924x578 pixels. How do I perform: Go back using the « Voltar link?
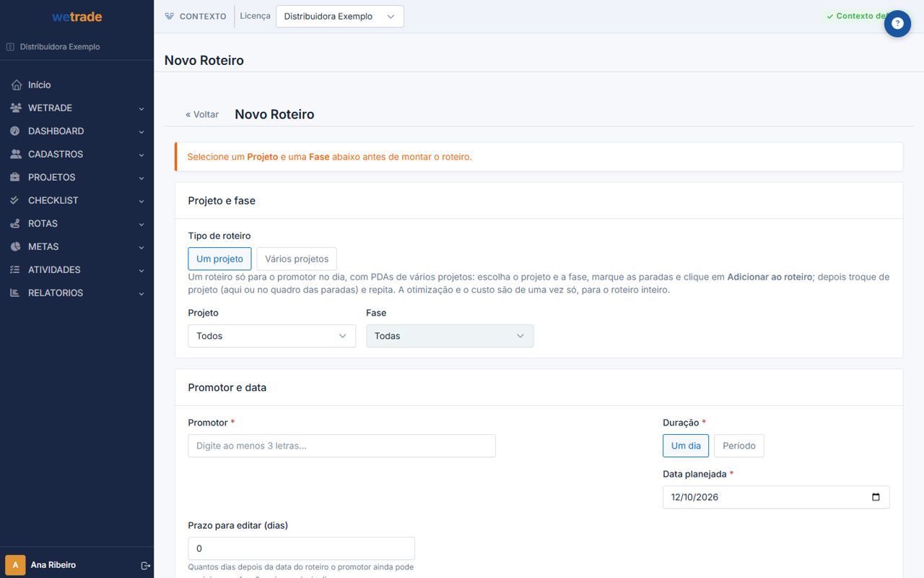pyautogui.click(x=202, y=114)
